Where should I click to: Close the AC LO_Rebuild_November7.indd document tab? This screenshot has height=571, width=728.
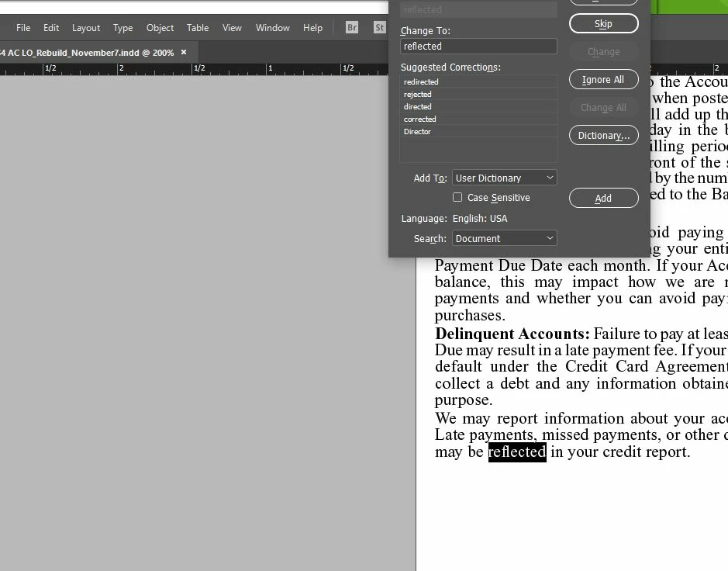tap(184, 53)
